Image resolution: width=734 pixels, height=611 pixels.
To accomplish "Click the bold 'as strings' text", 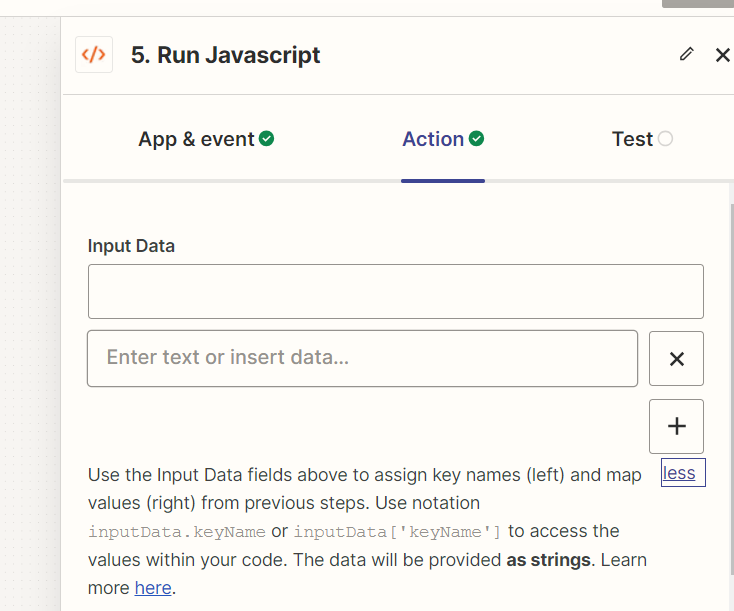I will (x=549, y=560).
